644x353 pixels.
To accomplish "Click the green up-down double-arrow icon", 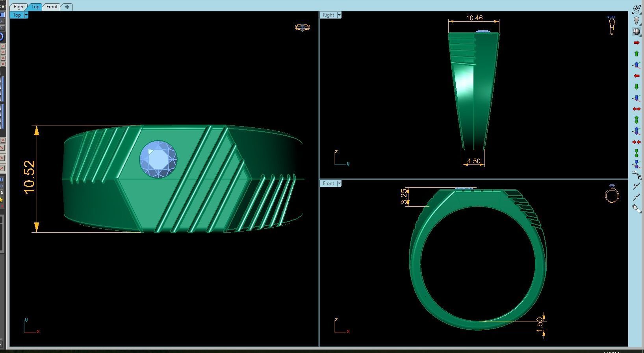I will [637, 120].
